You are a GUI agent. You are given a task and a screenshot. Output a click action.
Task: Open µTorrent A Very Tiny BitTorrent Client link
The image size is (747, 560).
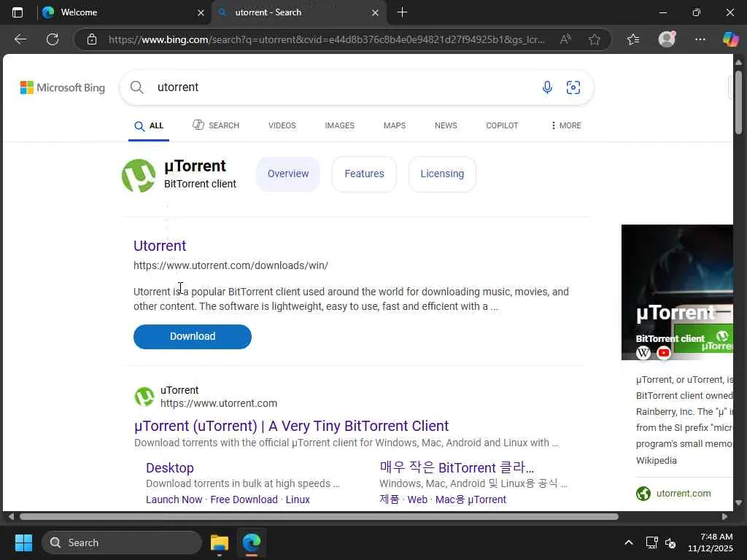292,426
